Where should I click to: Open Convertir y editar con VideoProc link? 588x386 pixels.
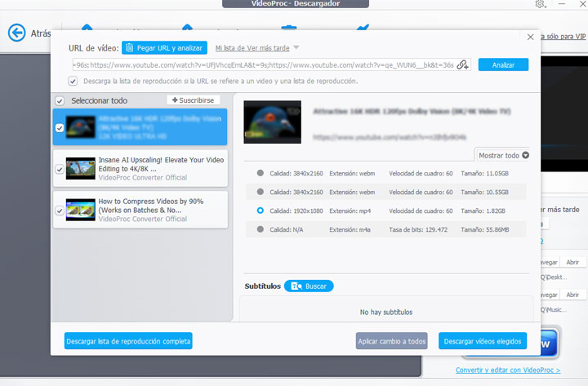click(508, 370)
